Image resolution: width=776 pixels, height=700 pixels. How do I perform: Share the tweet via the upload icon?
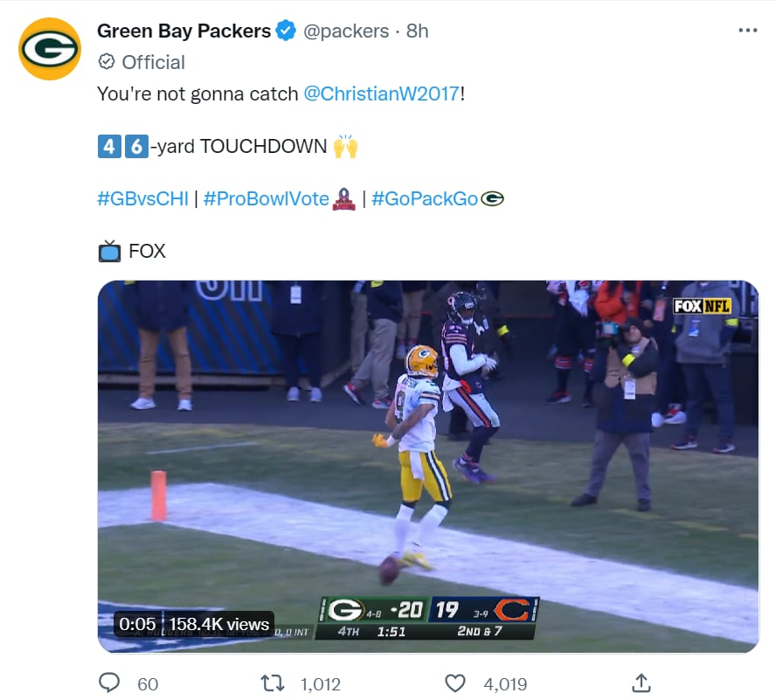(x=641, y=683)
